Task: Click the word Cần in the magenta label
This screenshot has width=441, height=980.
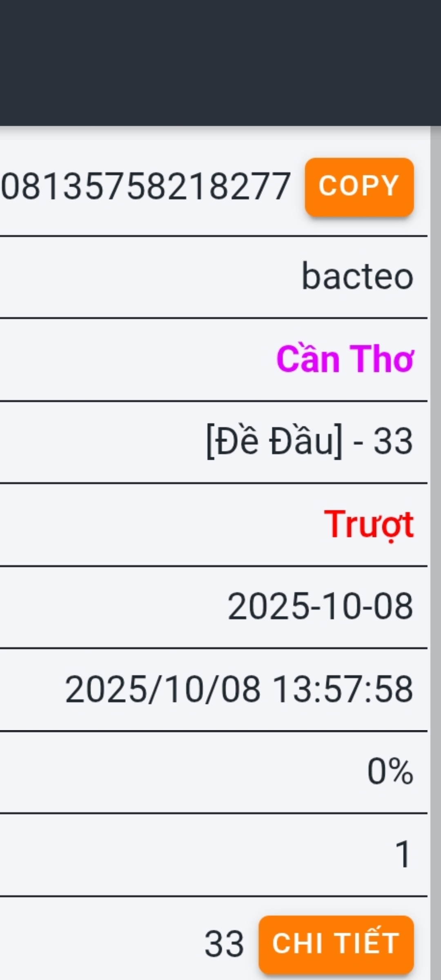Action: tap(308, 359)
